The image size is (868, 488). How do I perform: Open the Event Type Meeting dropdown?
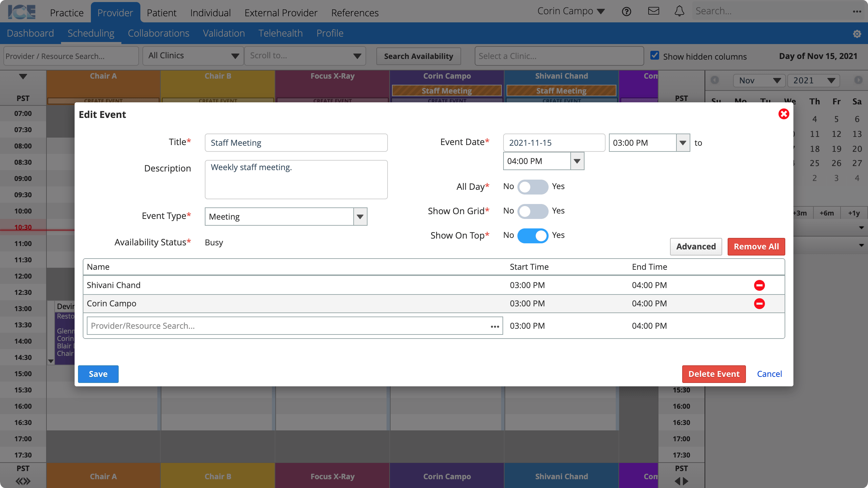tap(360, 217)
